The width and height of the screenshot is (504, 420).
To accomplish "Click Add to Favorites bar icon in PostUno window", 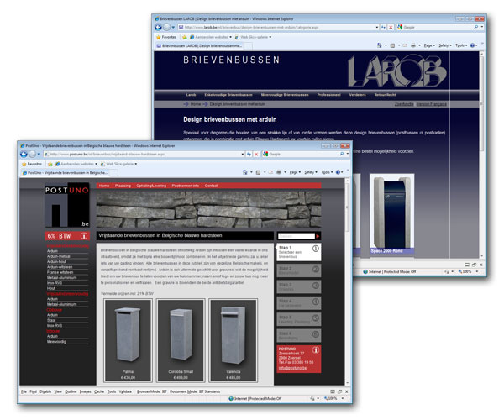I will (x=50, y=164).
